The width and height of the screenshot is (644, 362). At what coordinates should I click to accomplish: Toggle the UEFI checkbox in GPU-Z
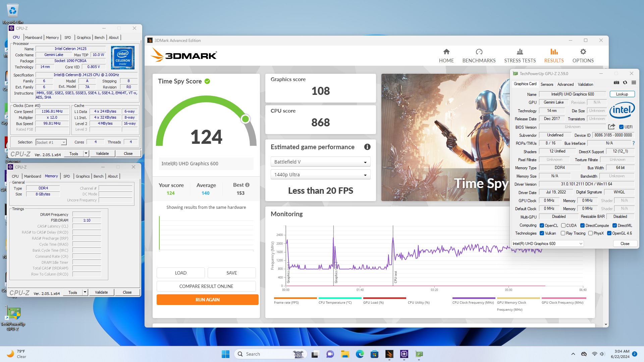click(x=621, y=127)
